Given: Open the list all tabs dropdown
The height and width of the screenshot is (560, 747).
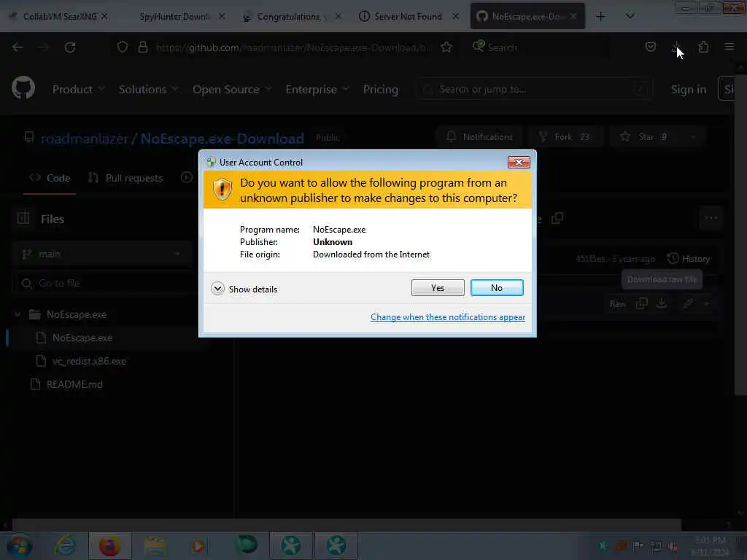Looking at the screenshot, I should [x=630, y=16].
